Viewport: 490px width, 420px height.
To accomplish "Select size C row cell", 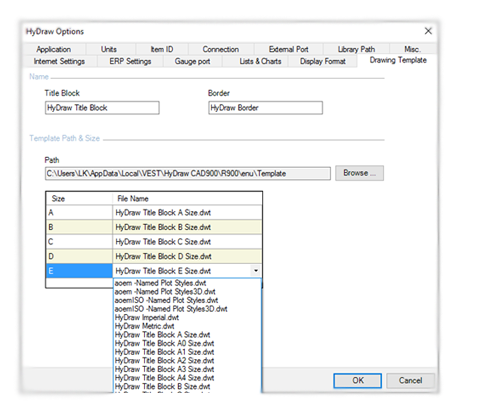I will 79,242.
